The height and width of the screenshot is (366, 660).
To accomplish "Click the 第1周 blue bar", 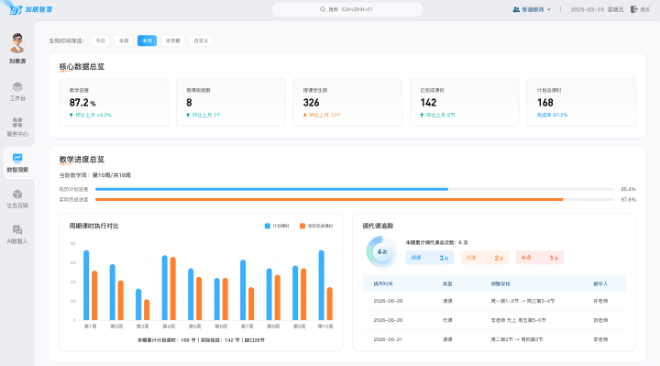I will (86, 285).
